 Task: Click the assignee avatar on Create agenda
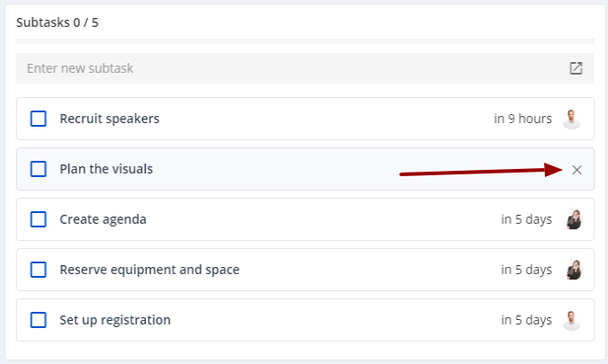click(x=574, y=219)
